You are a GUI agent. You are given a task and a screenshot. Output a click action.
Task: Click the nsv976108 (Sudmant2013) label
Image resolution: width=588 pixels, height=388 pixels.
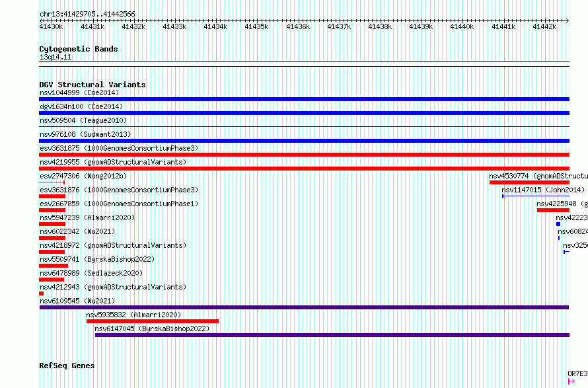point(85,134)
